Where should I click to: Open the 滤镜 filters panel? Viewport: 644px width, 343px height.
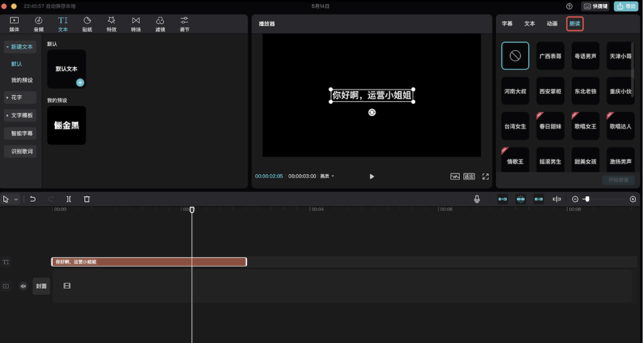pos(160,23)
